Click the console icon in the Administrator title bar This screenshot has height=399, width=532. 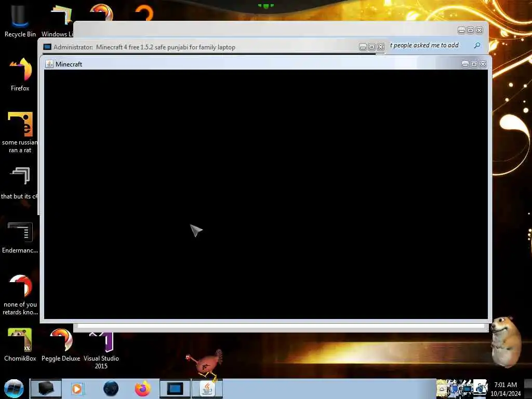pos(47,47)
